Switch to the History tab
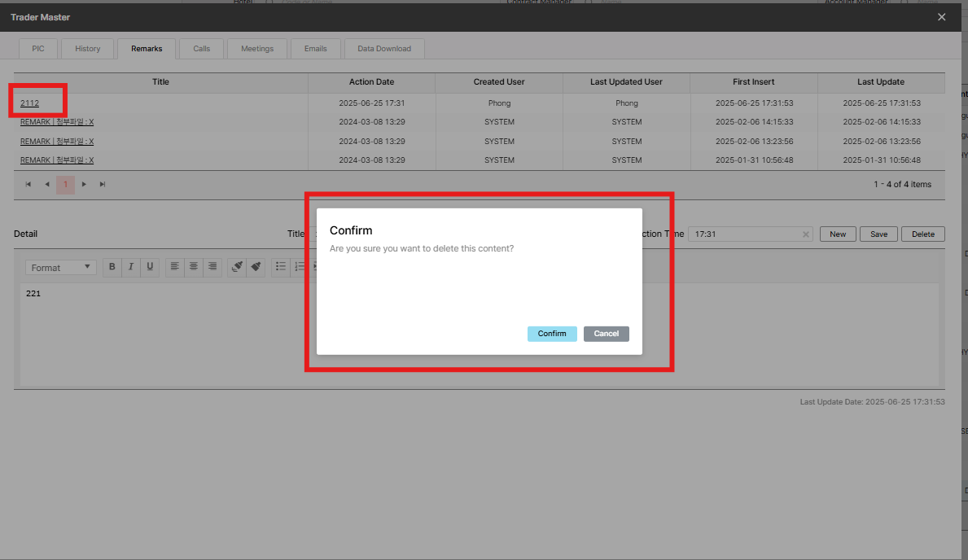This screenshot has width=968, height=560. click(88, 49)
